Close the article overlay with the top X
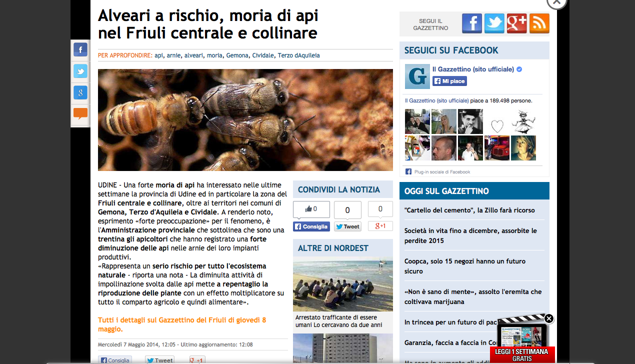Screen dimensions: 635x364 click(x=556, y=2)
